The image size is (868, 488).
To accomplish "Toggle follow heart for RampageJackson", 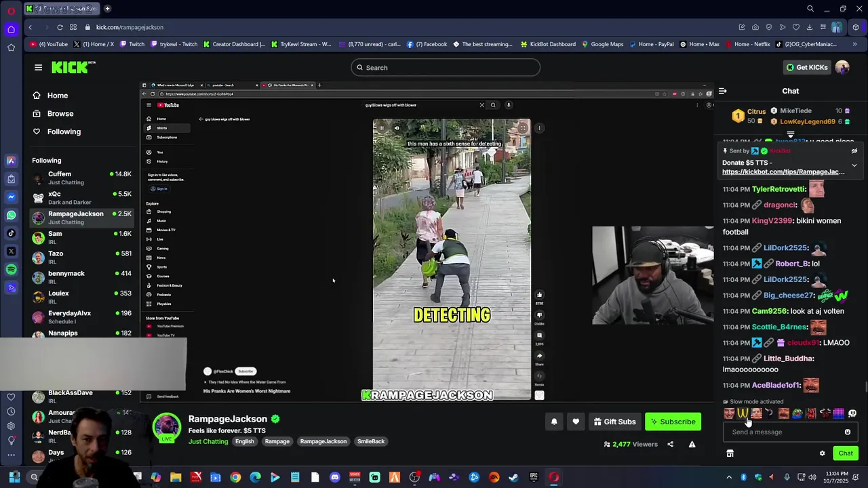I will 576,422.
